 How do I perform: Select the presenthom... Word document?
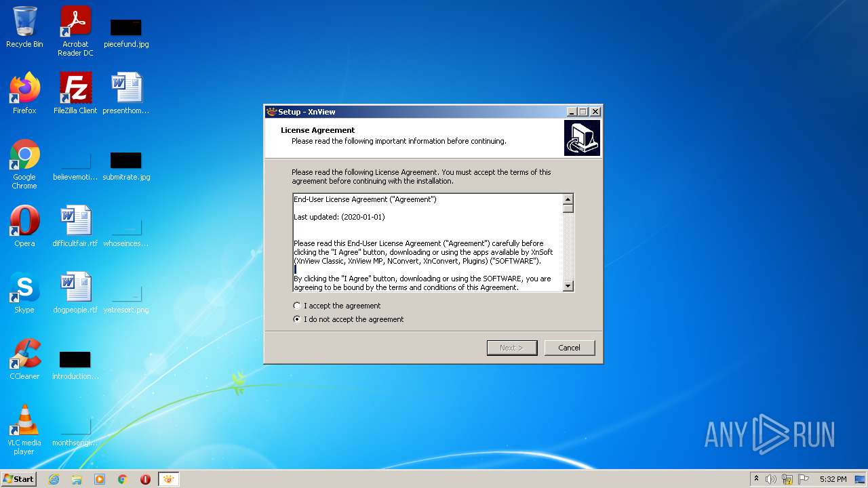click(126, 94)
